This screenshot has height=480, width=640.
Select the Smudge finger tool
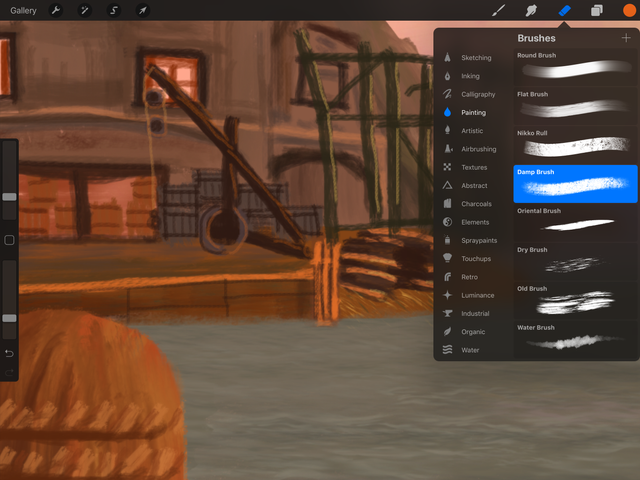tap(531, 10)
